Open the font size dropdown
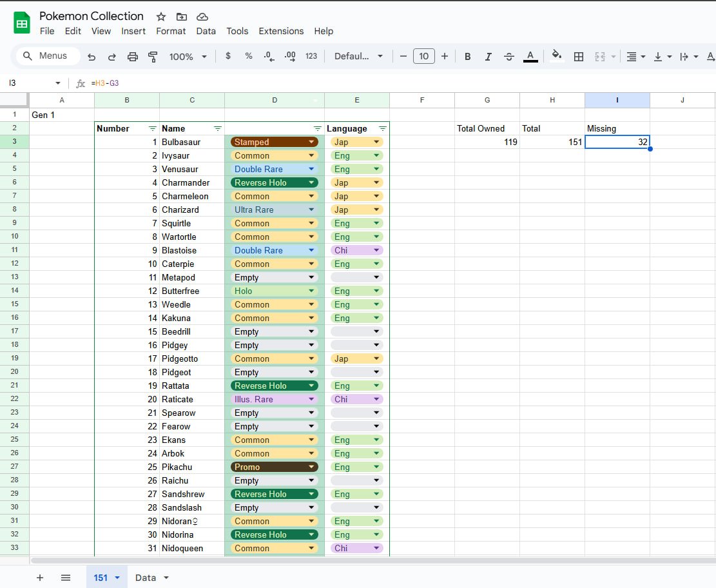 click(424, 56)
